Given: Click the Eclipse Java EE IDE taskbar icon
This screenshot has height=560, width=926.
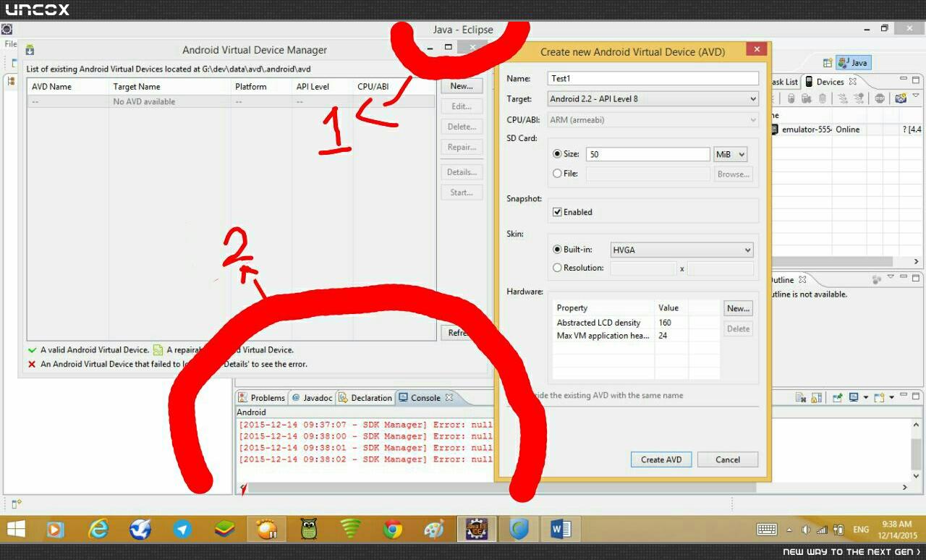Looking at the screenshot, I should (x=476, y=530).
